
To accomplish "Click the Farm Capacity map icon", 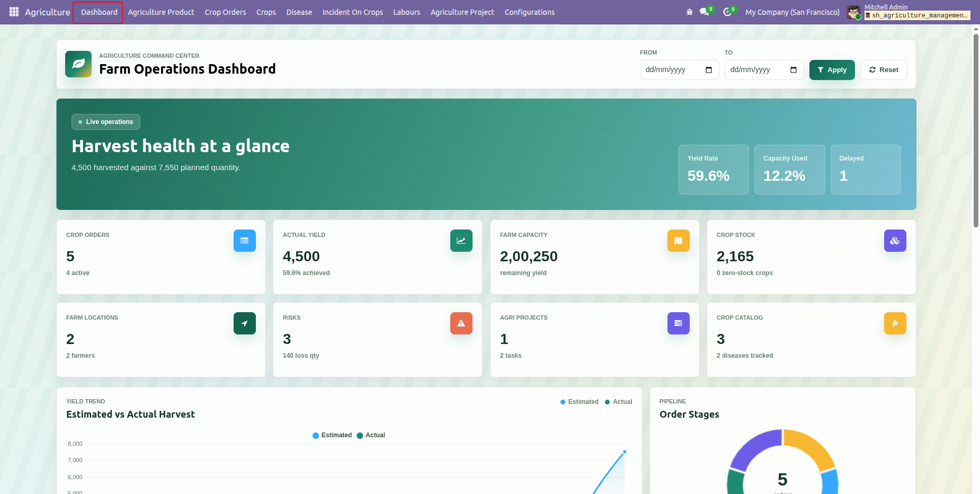I will pos(679,241).
